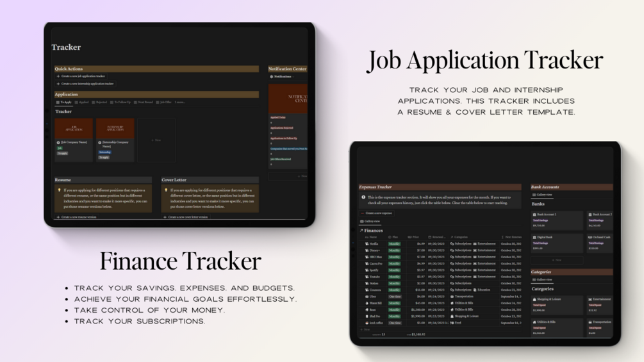Click the Rent house icon
The image size is (644, 362).
coord(367,309)
